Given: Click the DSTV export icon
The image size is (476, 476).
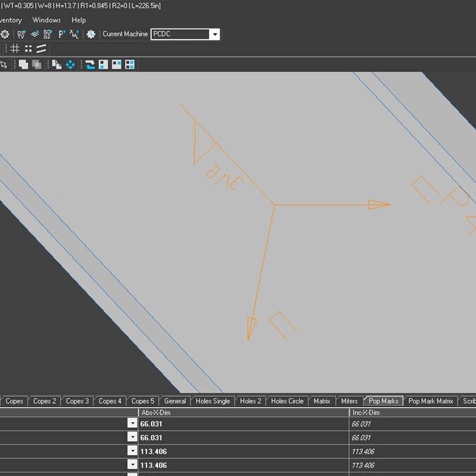Looking at the screenshot, I should [21, 34].
